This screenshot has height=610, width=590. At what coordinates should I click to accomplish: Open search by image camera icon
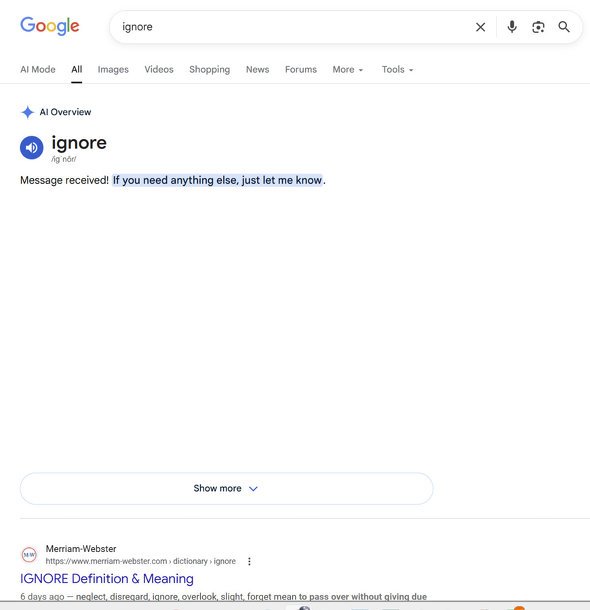pos(538,27)
